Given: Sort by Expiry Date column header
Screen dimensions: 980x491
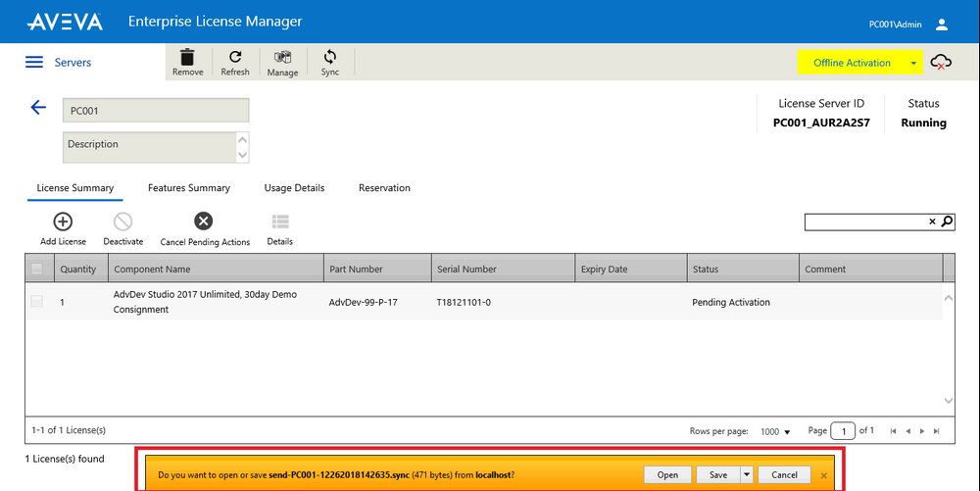Looking at the screenshot, I should tap(631, 269).
